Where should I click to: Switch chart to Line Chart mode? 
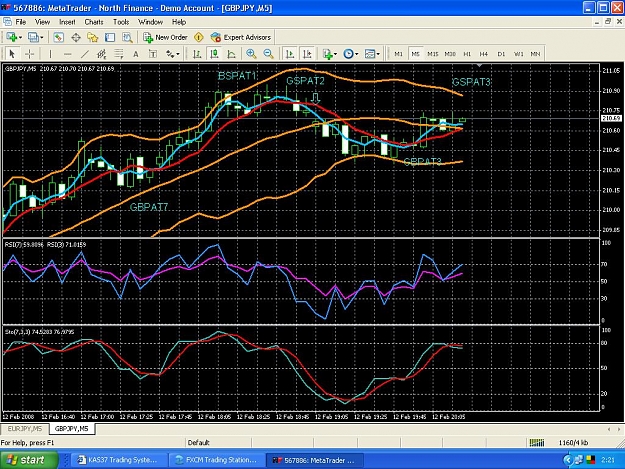(x=232, y=53)
